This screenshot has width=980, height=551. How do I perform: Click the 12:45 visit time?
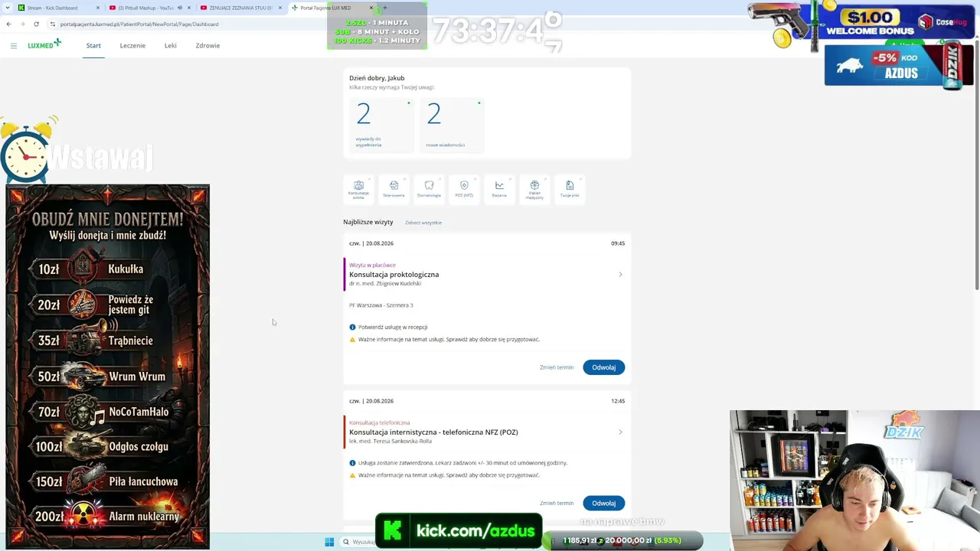618,401
